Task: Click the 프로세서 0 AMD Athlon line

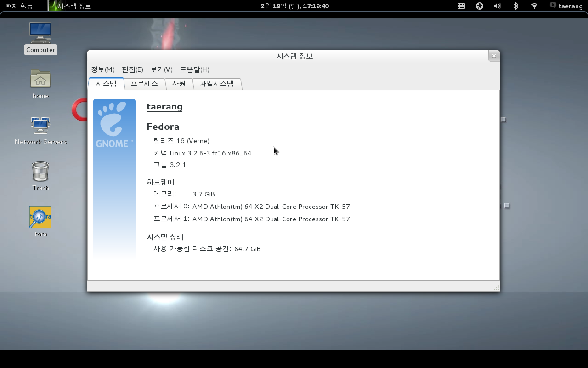Action: pos(252,207)
